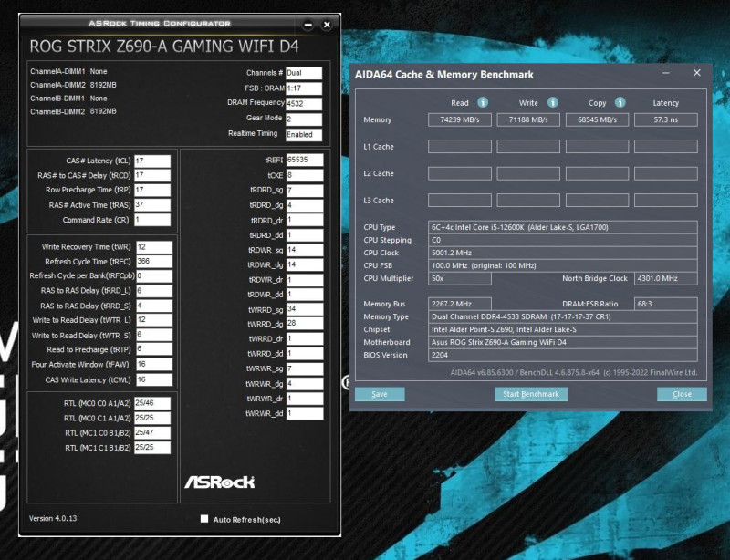
Task: Select the Four Activate Window (tFAW) field
Action: tap(154, 365)
